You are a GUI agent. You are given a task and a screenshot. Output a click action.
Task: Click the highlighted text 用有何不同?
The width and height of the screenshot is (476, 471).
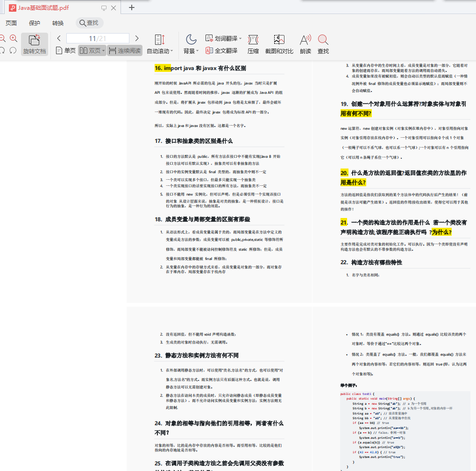(356, 114)
